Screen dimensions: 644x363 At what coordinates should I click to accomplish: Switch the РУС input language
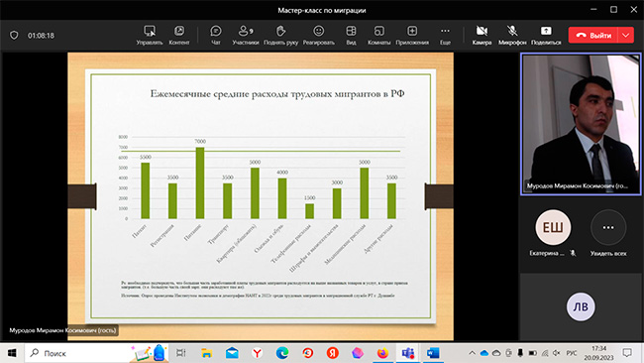pos(572,353)
